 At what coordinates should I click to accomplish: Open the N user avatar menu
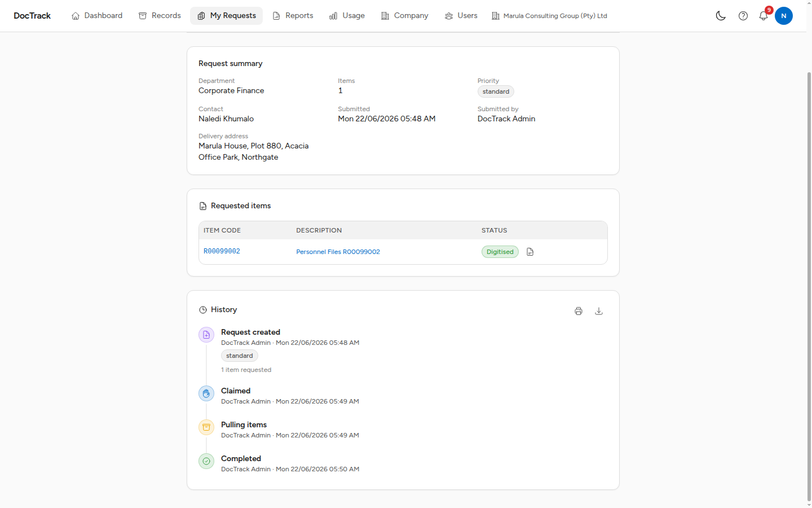pos(784,16)
